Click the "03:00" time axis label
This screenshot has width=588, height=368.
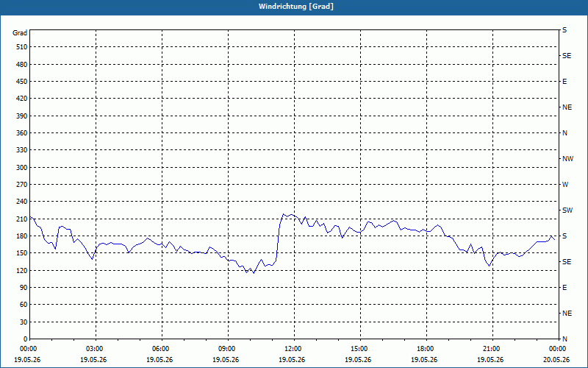click(x=96, y=349)
